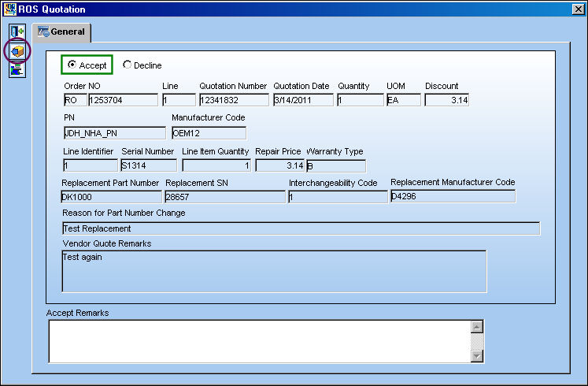588x386 pixels.
Task: Click the Reason for Part Number Change label
Action: click(124, 213)
